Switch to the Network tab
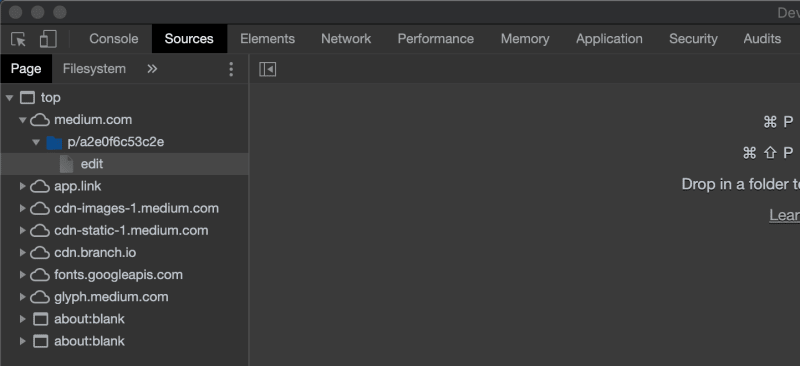 pos(346,39)
